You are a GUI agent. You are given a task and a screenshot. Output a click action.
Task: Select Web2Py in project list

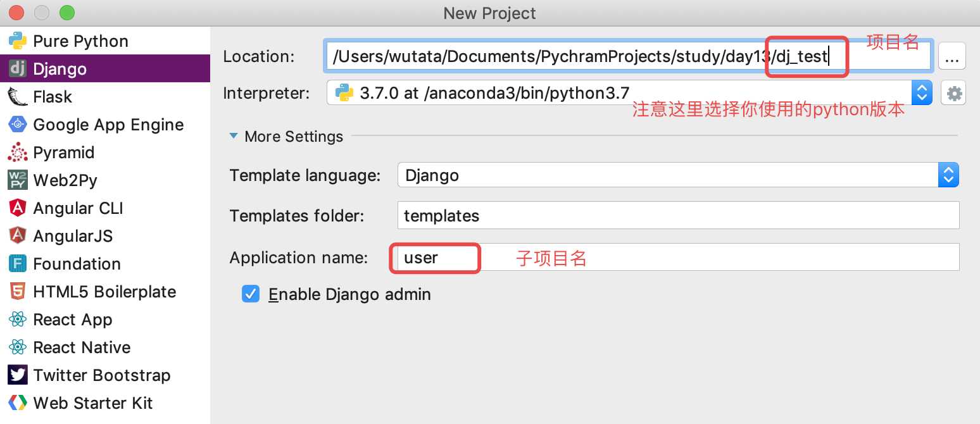[x=65, y=180]
